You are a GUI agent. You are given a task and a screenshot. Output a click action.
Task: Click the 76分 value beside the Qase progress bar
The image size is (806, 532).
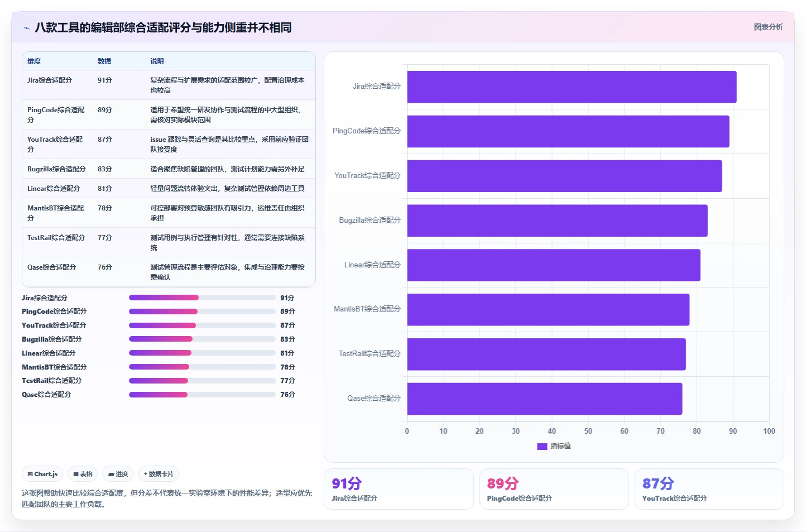pyautogui.click(x=287, y=395)
